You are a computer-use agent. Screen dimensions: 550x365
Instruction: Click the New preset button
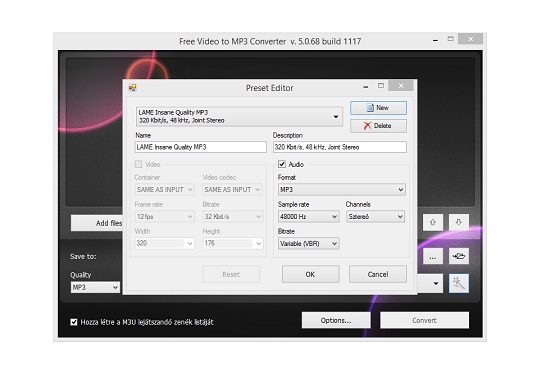tap(378, 108)
